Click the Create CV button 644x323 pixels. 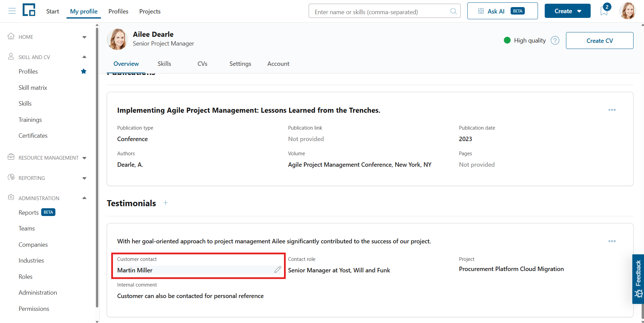(599, 41)
